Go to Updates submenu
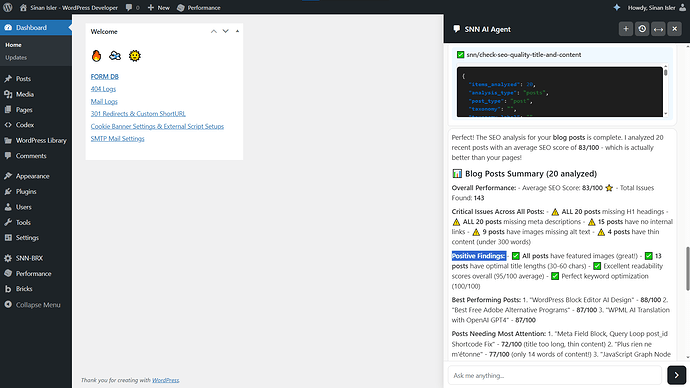 pyautogui.click(x=16, y=58)
